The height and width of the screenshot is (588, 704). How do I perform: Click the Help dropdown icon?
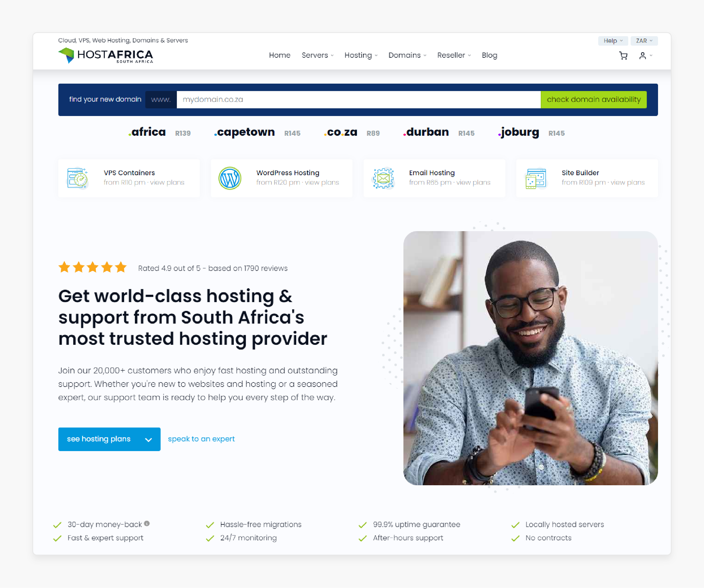[x=621, y=41]
